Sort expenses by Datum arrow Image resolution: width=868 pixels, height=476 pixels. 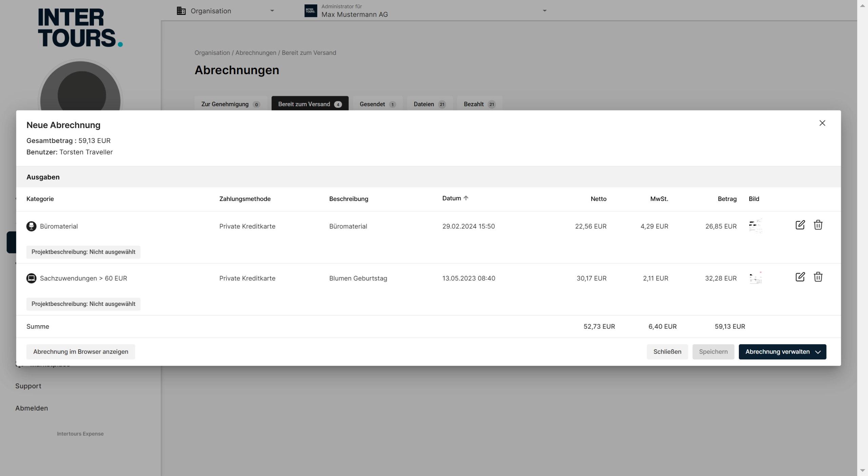[466, 198]
